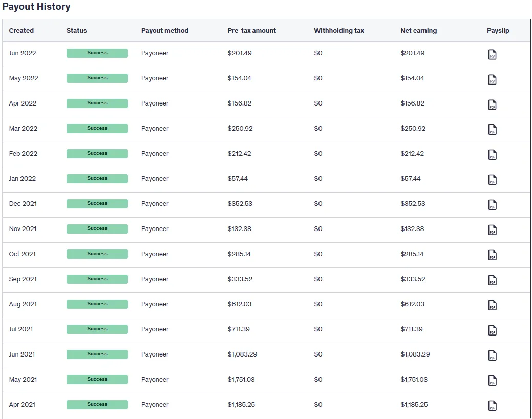Screen dimensions: 532x419
Task: Click the Success badge for Jun 2022
Action: point(97,53)
